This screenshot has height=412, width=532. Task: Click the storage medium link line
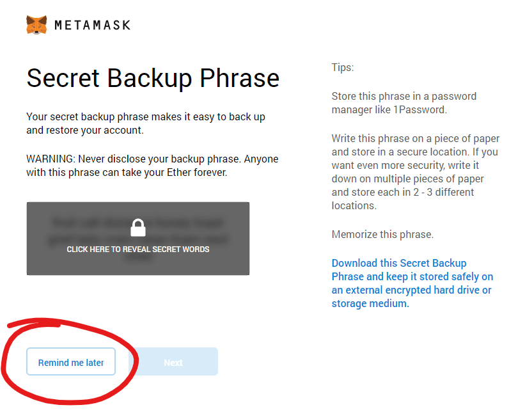click(x=370, y=303)
